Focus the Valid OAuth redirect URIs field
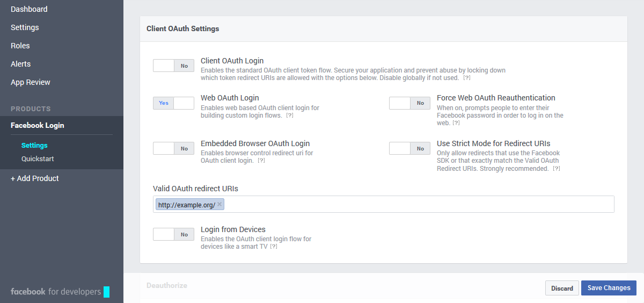Screen dimensions: 644x303 (x=384, y=204)
